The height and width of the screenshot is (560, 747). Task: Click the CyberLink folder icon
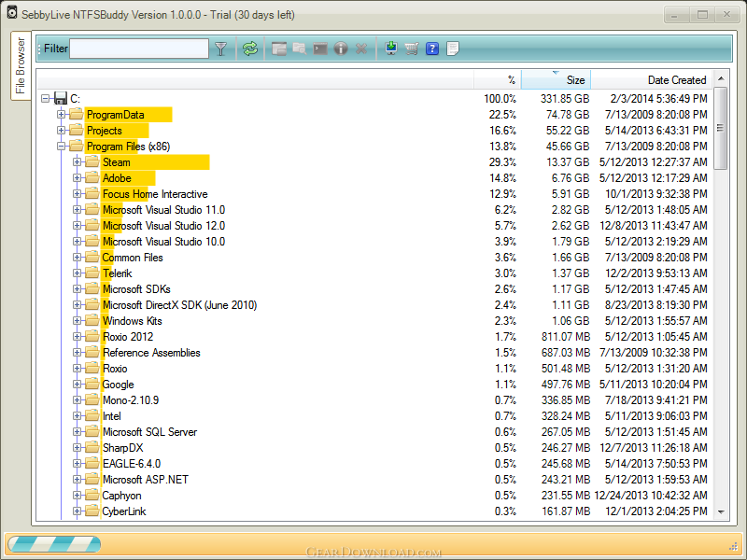click(x=92, y=511)
